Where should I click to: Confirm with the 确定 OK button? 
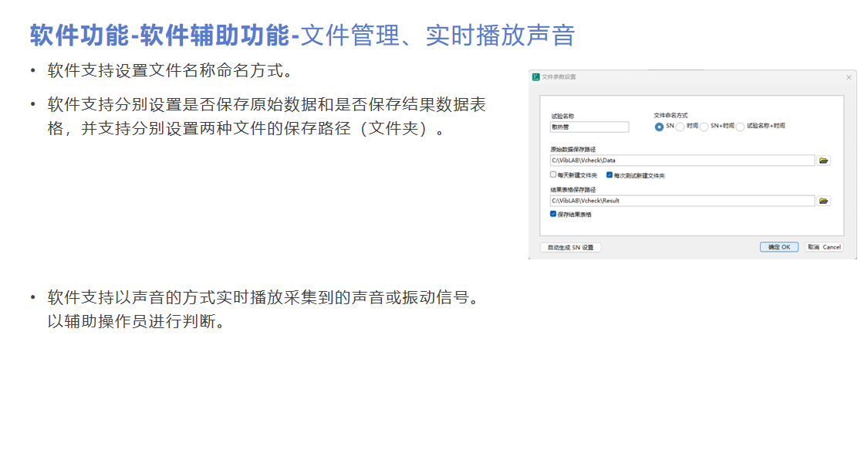tap(778, 248)
